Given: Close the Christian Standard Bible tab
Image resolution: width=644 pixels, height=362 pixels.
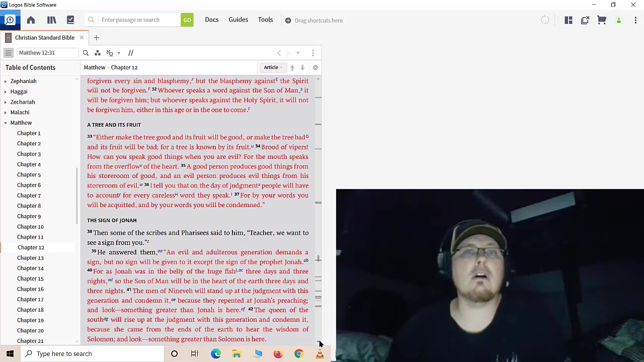Looking at the screenshot, I should [x=82, y=38].
